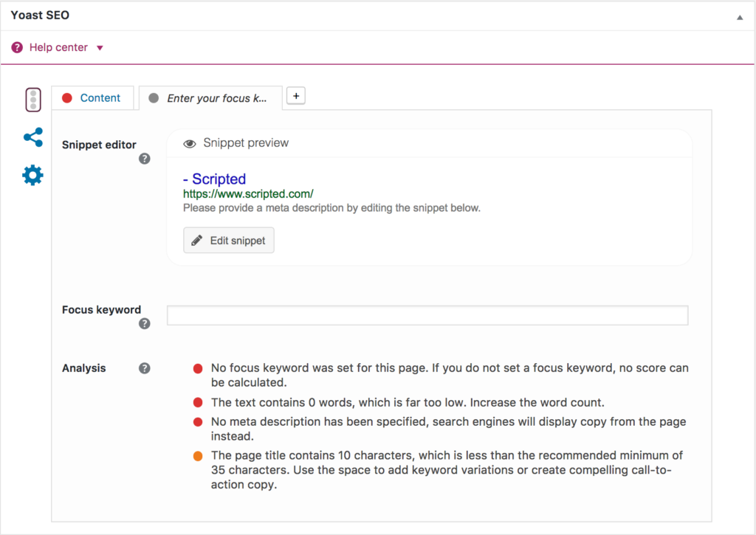Click the Snippet preview heading
This screenshot has width=756, height=535.
click(x=246, y=142)
